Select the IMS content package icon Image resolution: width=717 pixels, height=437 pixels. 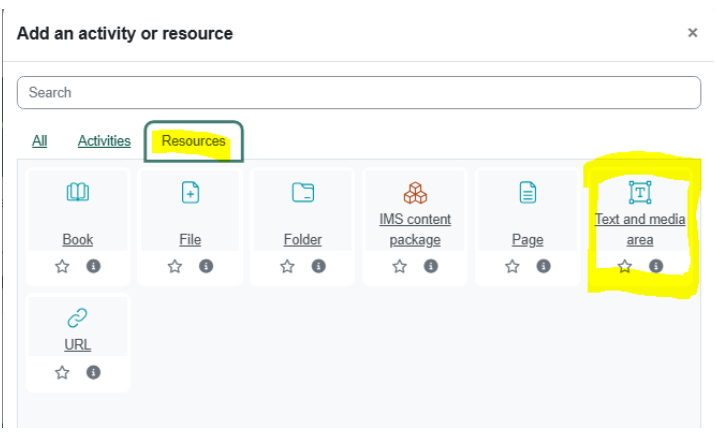coord(415,192)
